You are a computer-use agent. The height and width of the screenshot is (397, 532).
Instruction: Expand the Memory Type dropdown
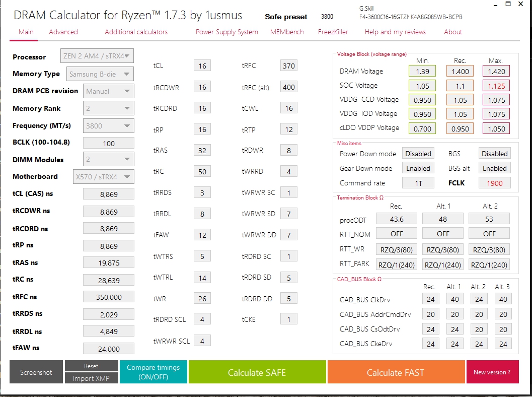pyautogui.click(x=100, y=74)
